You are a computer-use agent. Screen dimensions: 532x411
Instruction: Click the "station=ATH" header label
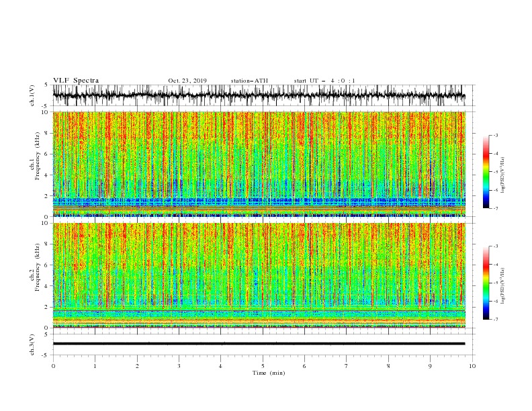(x=249, y=81)
